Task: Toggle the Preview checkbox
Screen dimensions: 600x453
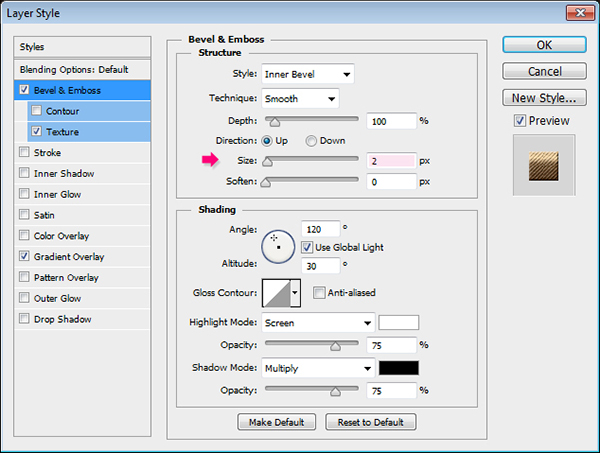Action: (x=519, y=121)
